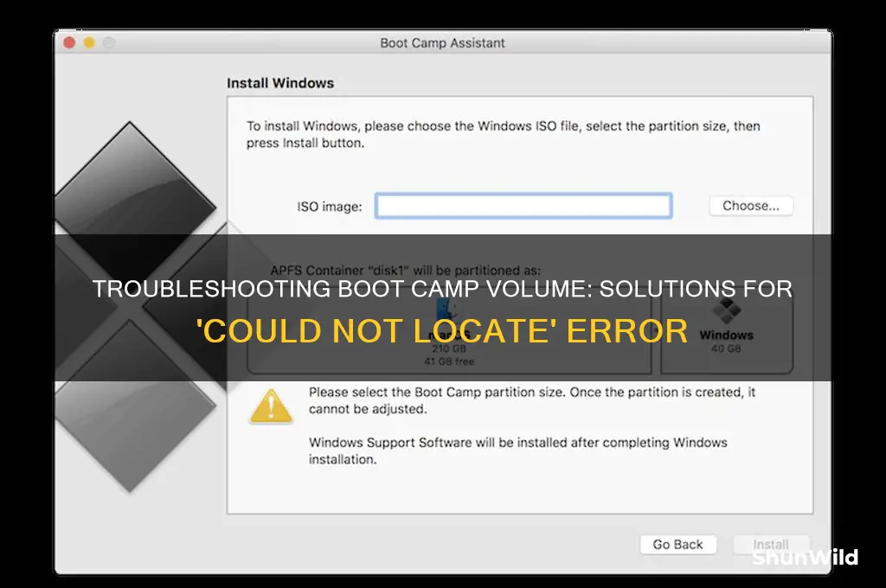Click the 'Boot Camp Assistant' window title
Image resolution: width=886 pixels, height=588 pixels.
pyautogui.click(x=442, y=43)
